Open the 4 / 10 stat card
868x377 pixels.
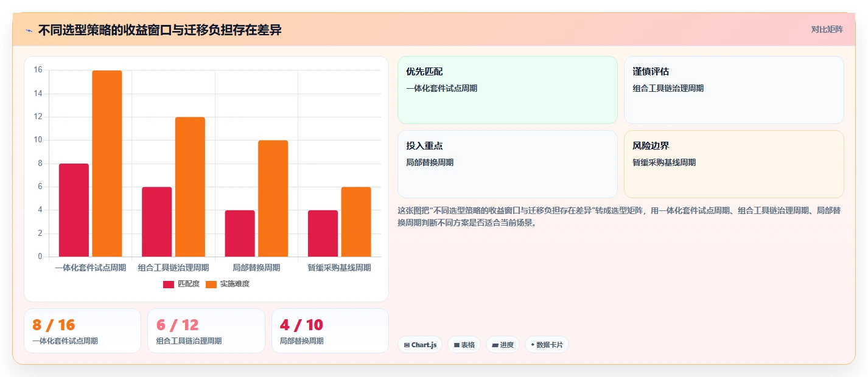pyautogui.click(x=330, y=331)
